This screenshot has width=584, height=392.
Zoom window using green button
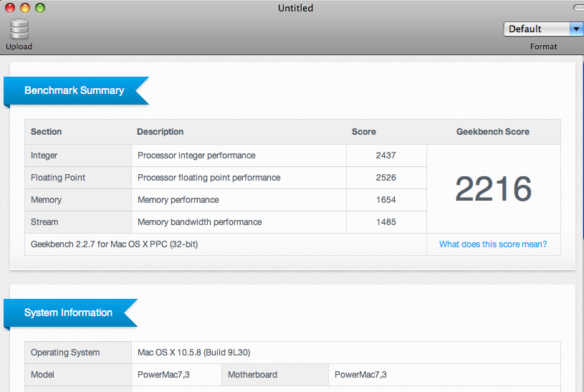pos(39,9)
